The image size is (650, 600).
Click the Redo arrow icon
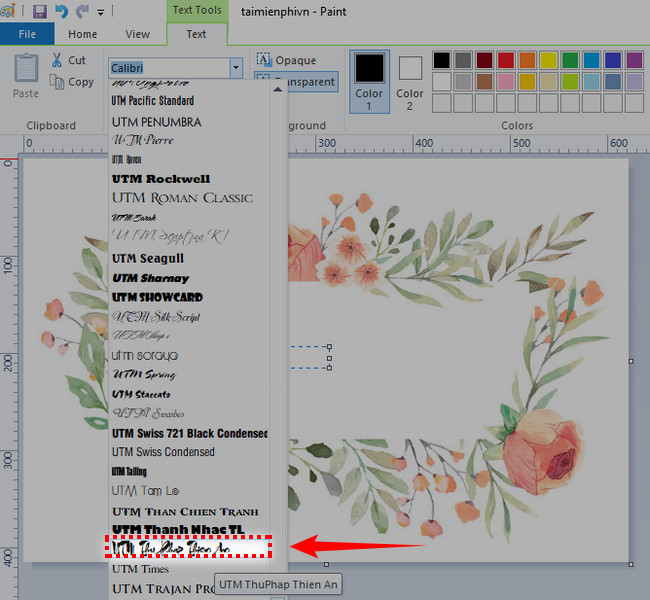click(x=82, y=11)
